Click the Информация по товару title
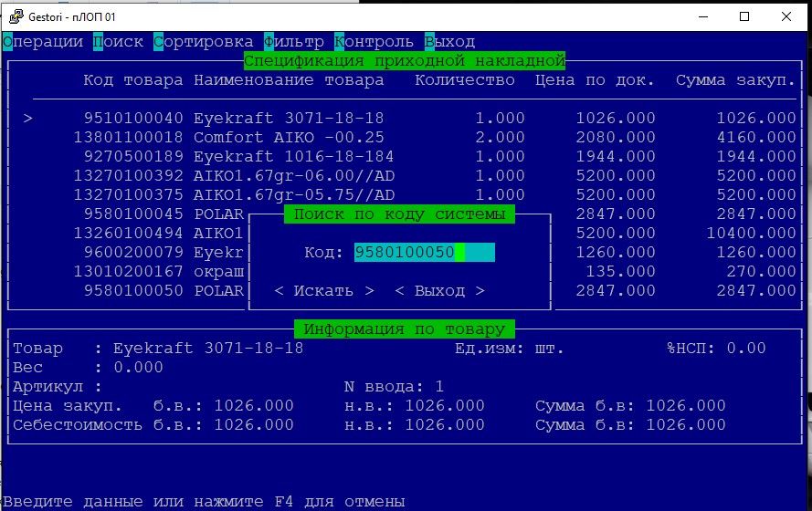The image size is (812, 511). (x=405, y=328)
